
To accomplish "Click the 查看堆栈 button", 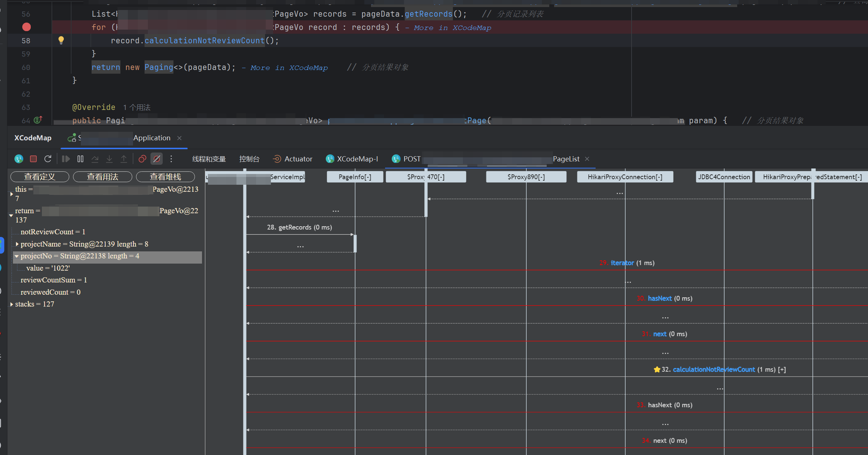I will [165, 177].
